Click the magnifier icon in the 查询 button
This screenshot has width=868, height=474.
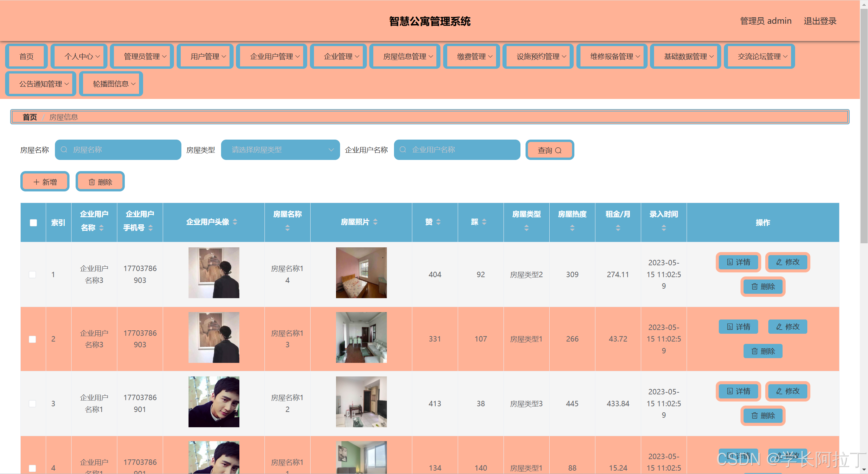(x=559, y=150)
